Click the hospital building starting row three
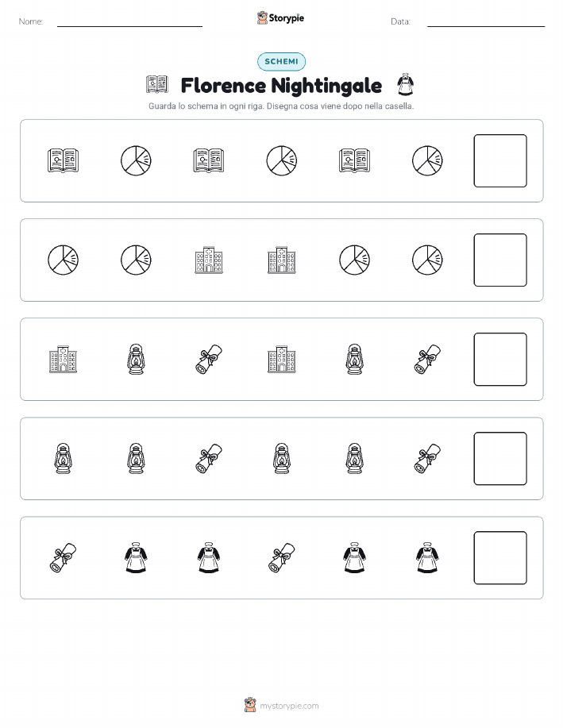This screenshot has height=728, width=563. [64, 359]
